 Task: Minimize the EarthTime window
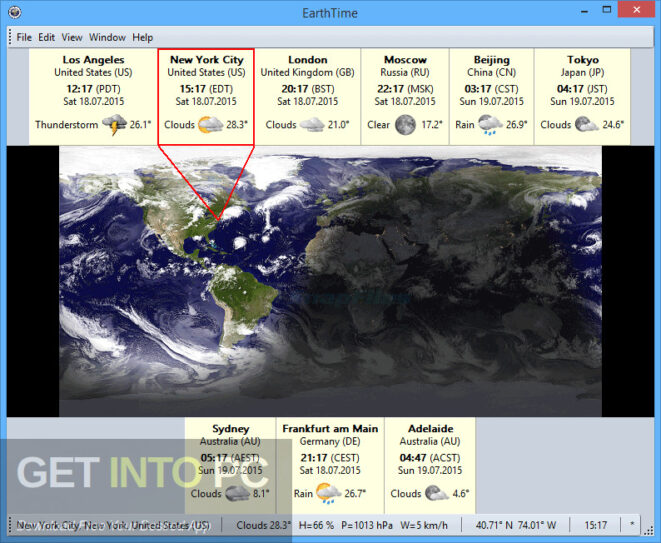click(x=584, y=11)
